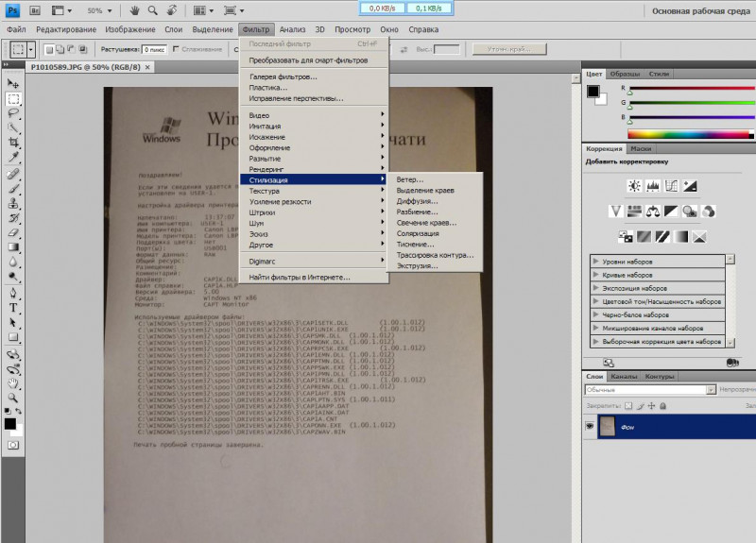Viewport: 756px width, 543px height.
Task: Click the Rotate View tool in top bar
Action: [x=171, y=10]
